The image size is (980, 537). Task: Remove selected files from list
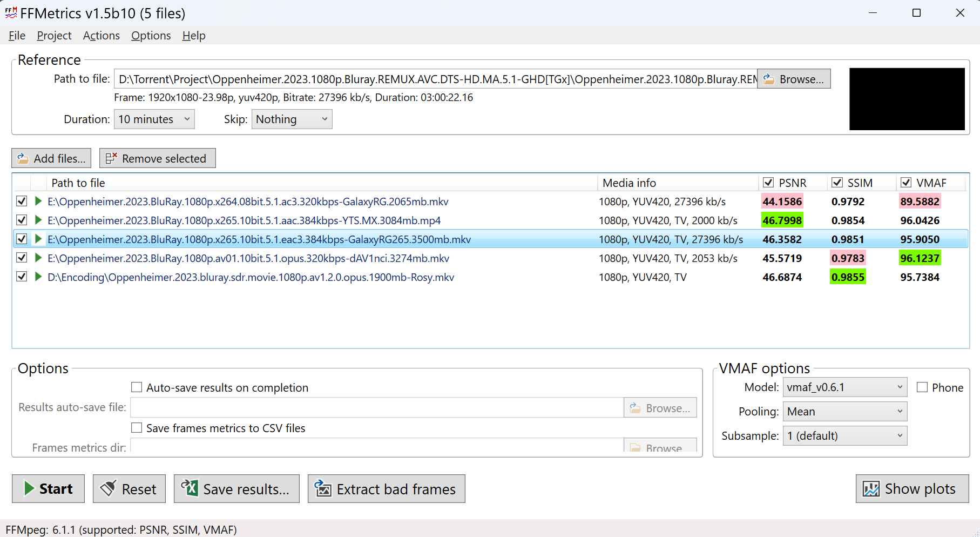click(x=157, y=158)
